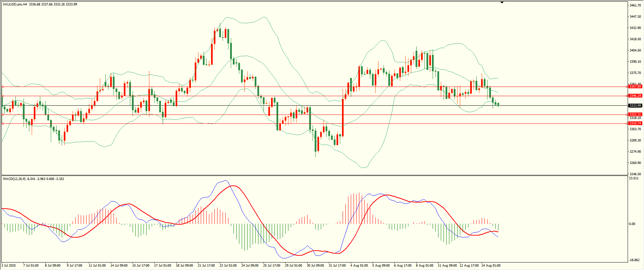Click the 3390.10 price axis label
Viewport: 644px width, 270px height.
pyautogui.click(x=635, y=62)
